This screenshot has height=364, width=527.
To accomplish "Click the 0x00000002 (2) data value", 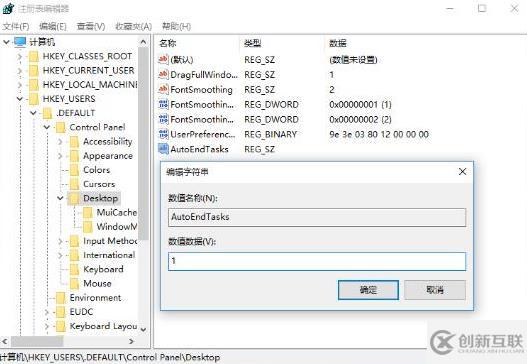I will 360,119.
